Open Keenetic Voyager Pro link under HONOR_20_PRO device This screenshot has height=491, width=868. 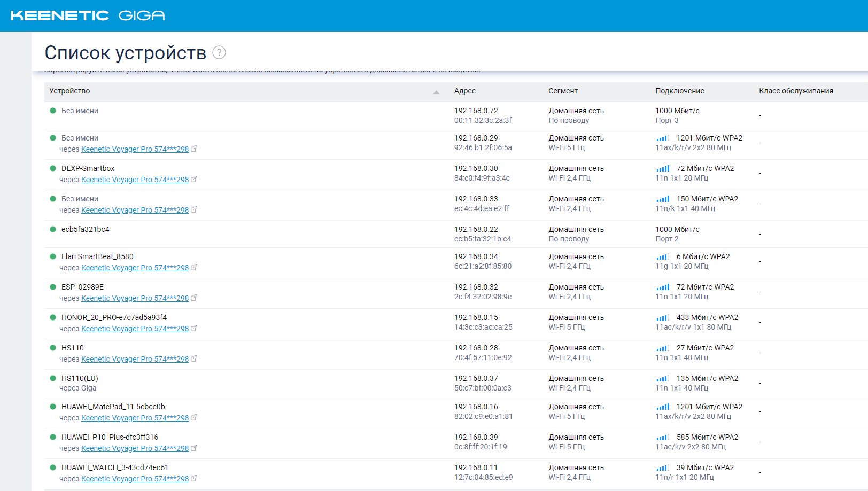click(x=135, y=329)
